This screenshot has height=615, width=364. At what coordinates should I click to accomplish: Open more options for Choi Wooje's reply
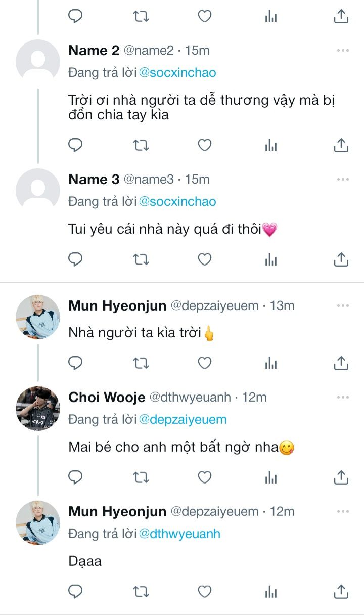coord(343,398)
